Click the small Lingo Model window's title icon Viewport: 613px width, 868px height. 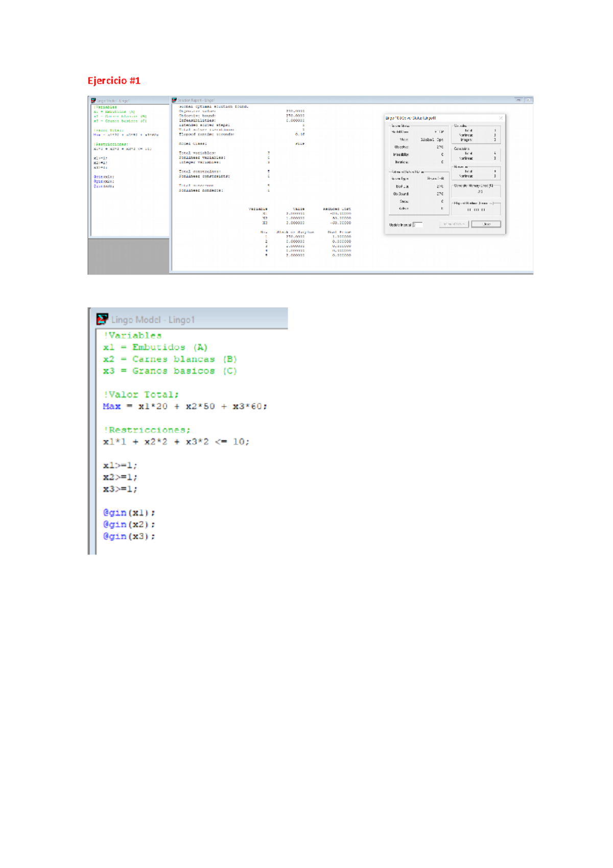point(93,101)
